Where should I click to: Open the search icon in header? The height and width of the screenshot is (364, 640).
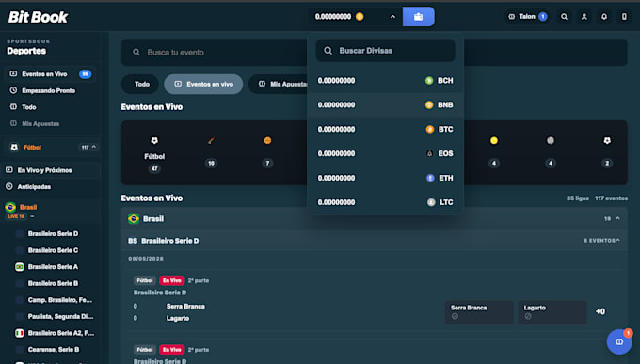564,17
